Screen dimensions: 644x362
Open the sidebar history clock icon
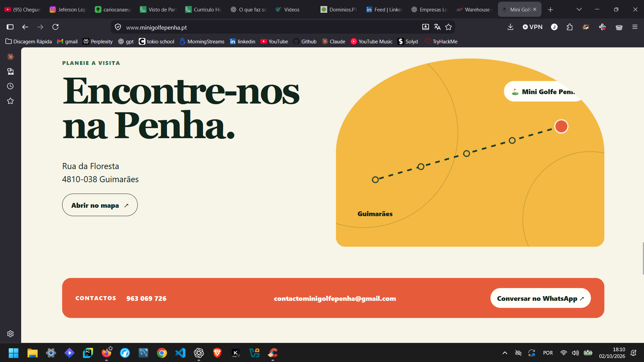[10, 86]
